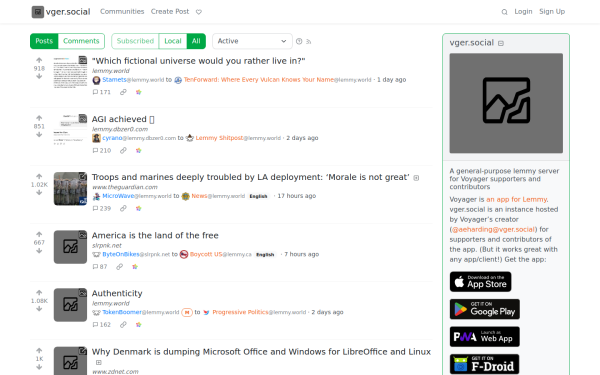Click the vger.social logo icon
This screenshot has width=600, height=375.
(x=38, y=12)
